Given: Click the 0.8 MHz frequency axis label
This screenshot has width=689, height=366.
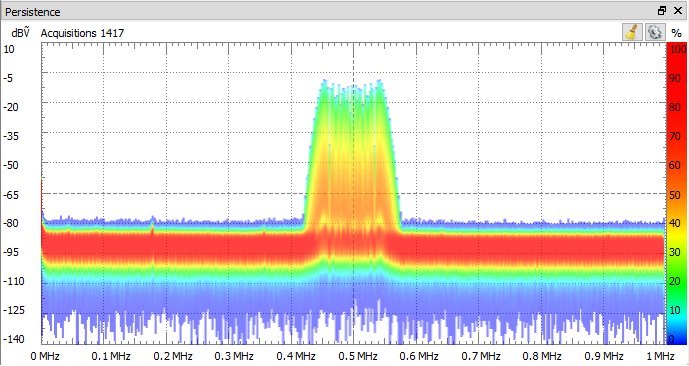Looking at the screenshot, I should [x=543, y=355].
